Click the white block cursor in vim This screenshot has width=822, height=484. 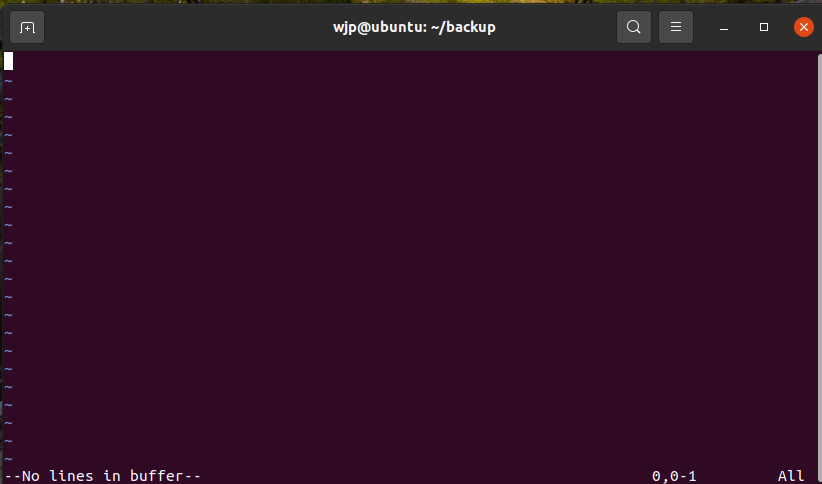(x=8, y=61)
